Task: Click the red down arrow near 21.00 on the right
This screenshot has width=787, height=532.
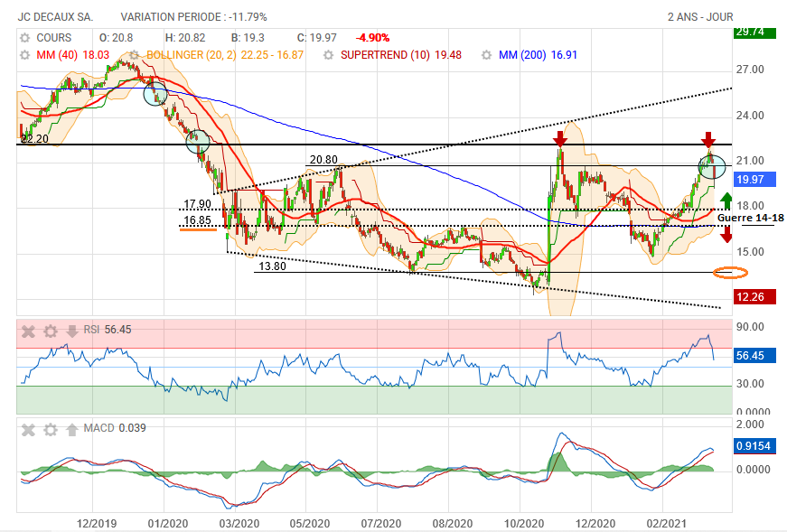Action: (708, 140)
